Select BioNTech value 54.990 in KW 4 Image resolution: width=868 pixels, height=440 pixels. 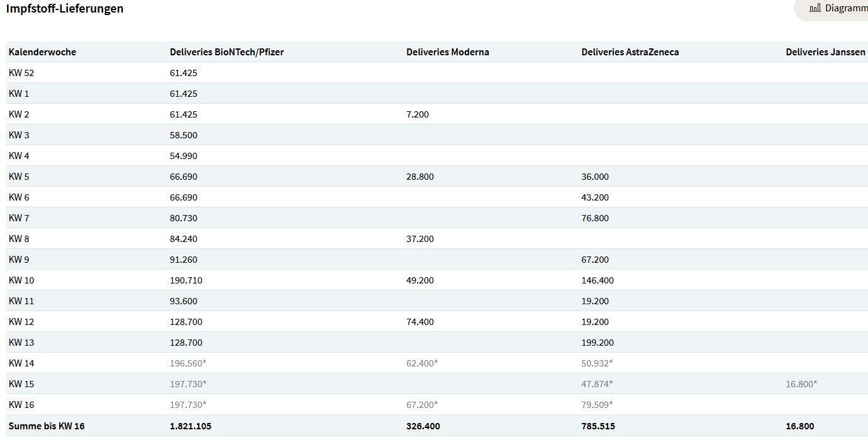[x=184, y=156]
